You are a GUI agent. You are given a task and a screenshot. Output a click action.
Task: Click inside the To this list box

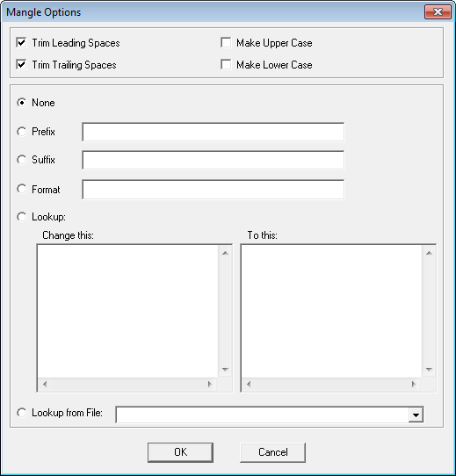pos(331,311)
